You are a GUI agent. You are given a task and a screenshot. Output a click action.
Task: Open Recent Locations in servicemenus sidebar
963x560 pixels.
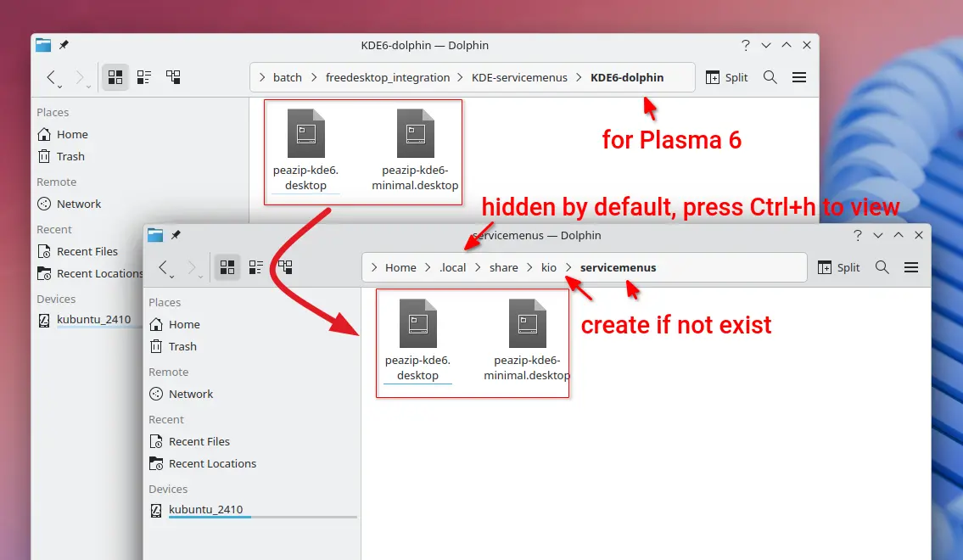pos(204,463)
